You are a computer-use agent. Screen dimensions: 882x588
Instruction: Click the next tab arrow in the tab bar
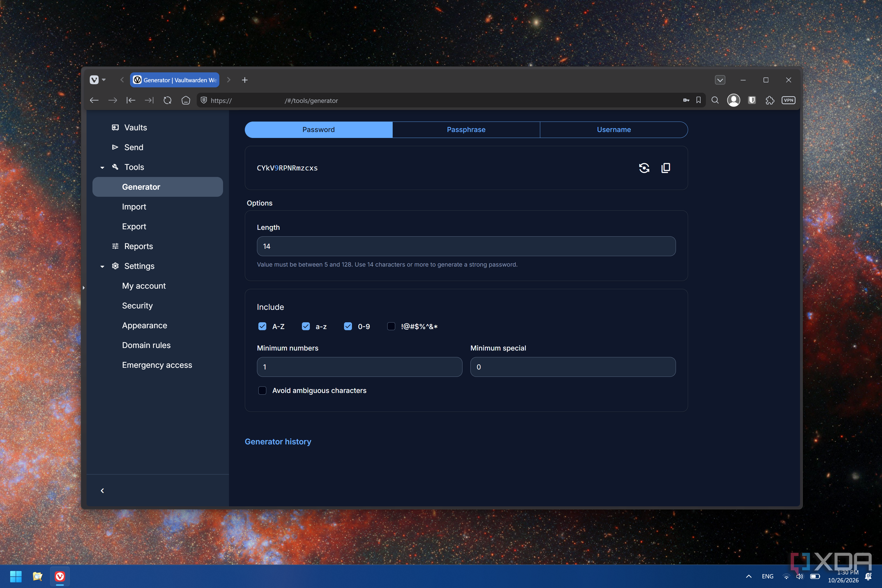click(228, 80)
